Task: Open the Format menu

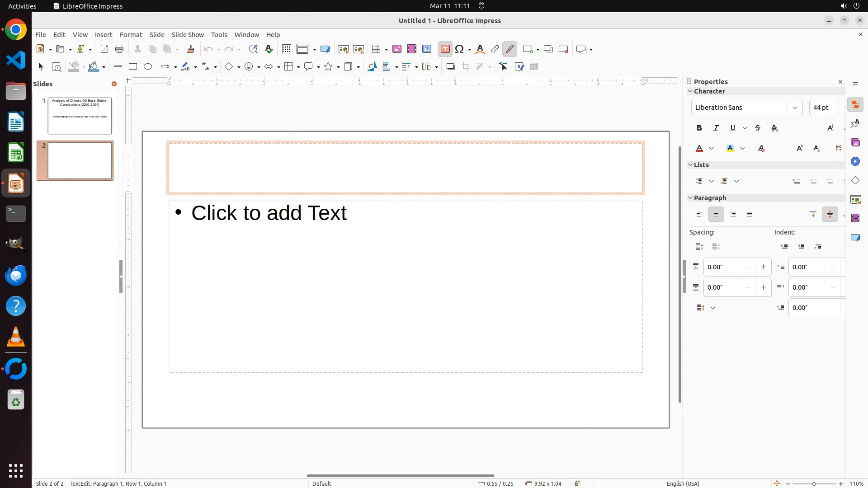Action: (131, 35)
